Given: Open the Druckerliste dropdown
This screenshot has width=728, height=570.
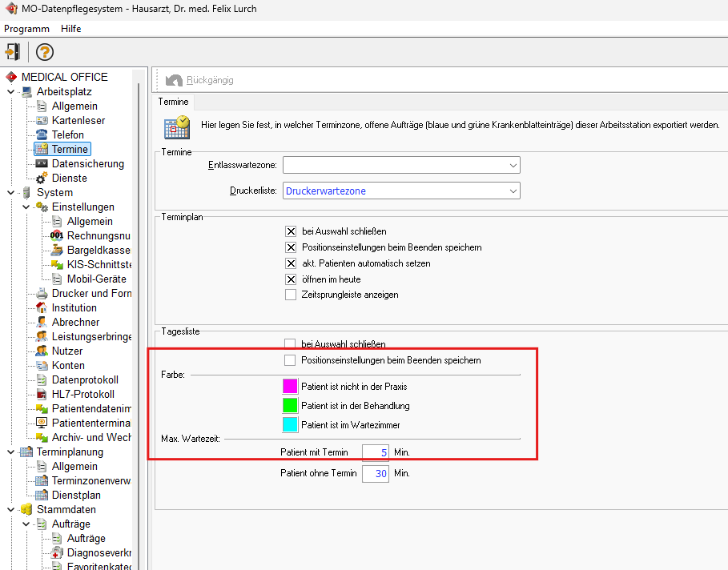Looking at the screenshot, I should coord(513,191).
